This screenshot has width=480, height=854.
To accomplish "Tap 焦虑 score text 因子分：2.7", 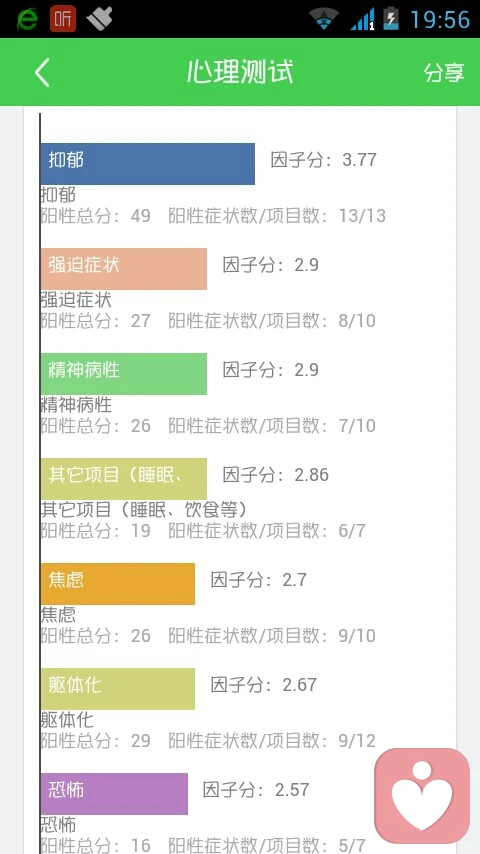I will [x=259, y=580].
